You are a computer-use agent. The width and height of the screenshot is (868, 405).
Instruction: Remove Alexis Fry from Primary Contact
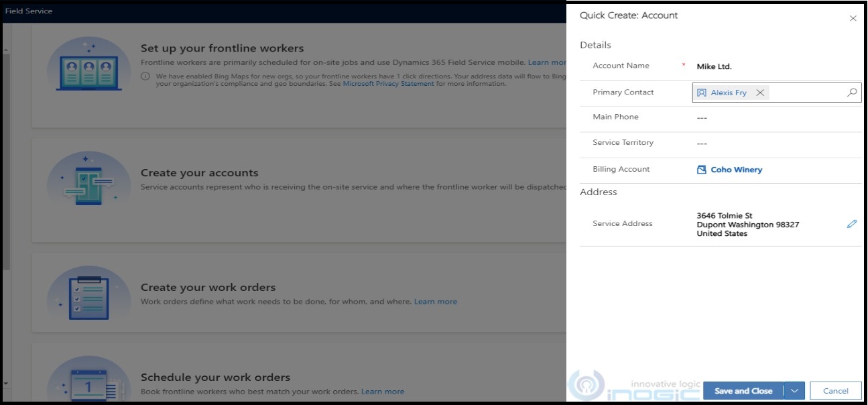pyautogui.click(x=760, y=93)
